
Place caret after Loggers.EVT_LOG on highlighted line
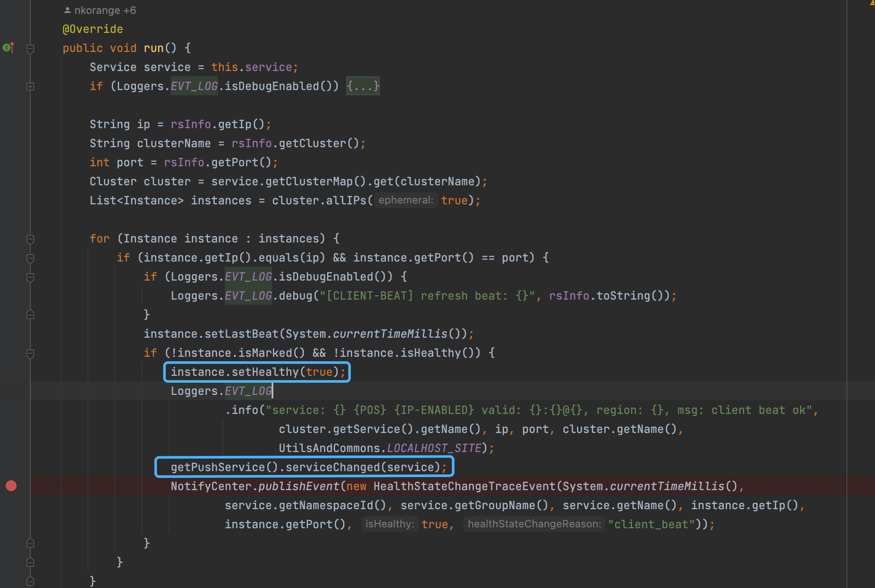[272, 391]
